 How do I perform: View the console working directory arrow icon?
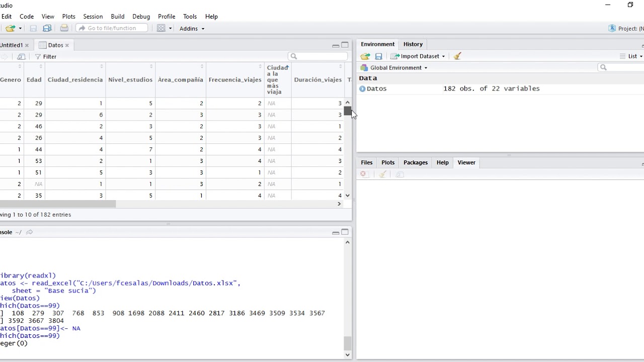coord(30,232)
